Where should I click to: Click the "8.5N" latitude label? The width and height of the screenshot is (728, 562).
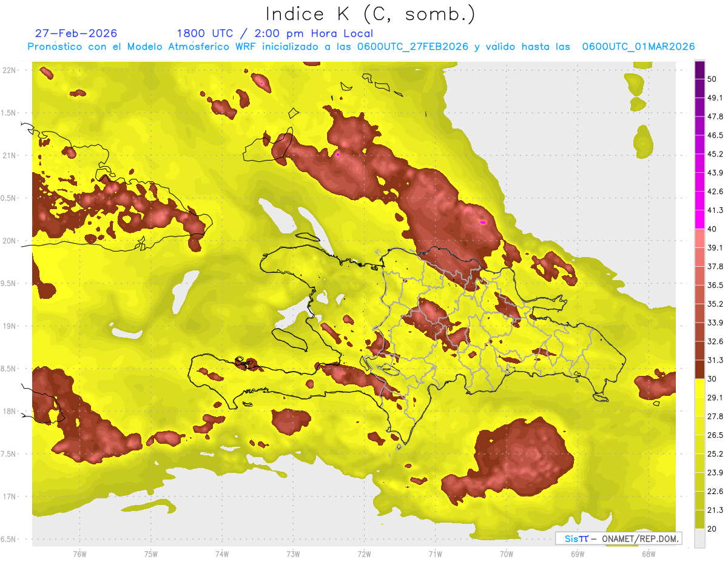9,369
